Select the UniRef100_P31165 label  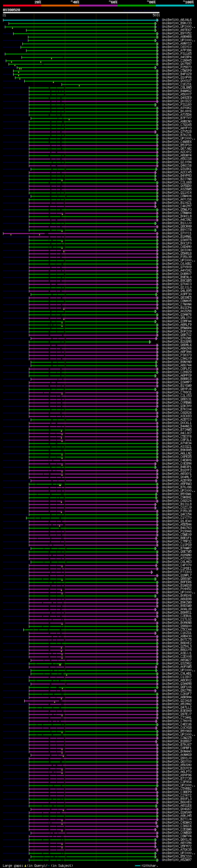pos(177,54)
